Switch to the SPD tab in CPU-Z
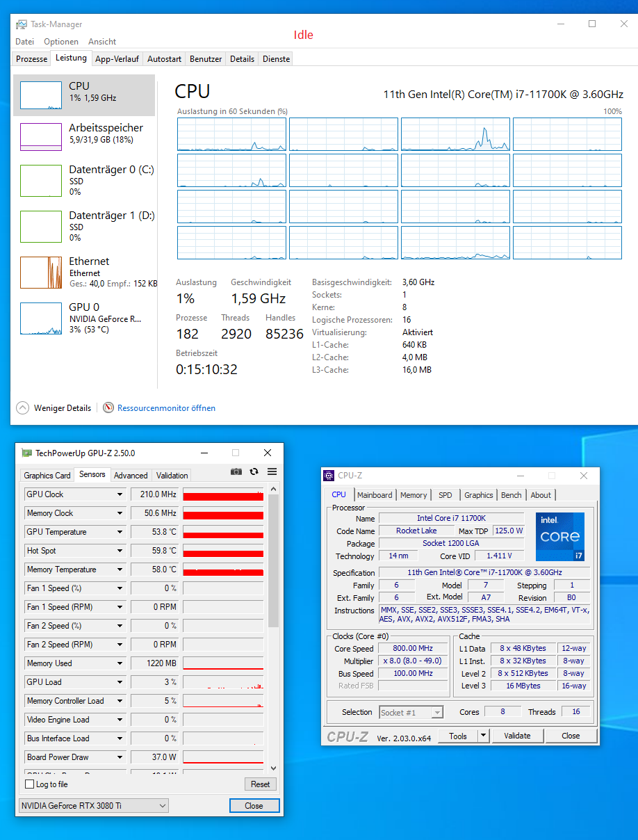Screen dimensions: 638x840 click(445, 495)
